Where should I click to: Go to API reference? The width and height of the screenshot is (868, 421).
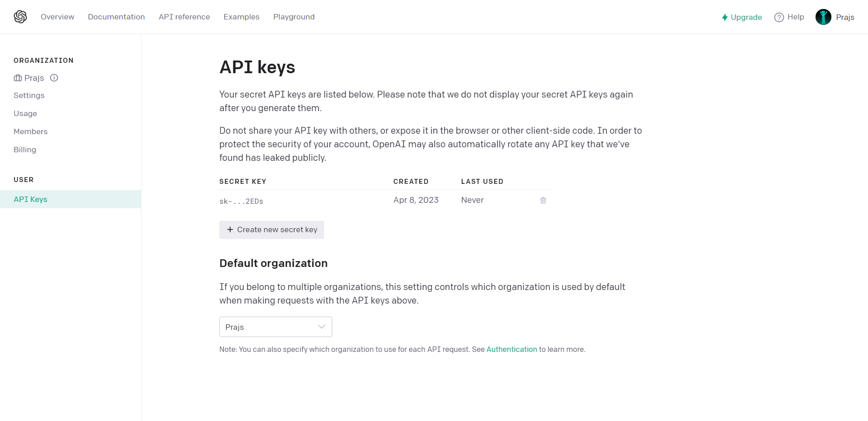[184, 17]
